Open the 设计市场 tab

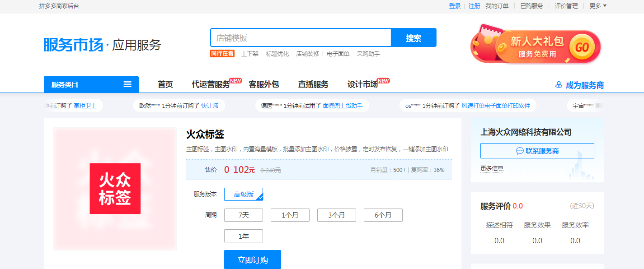coord(362,84)
